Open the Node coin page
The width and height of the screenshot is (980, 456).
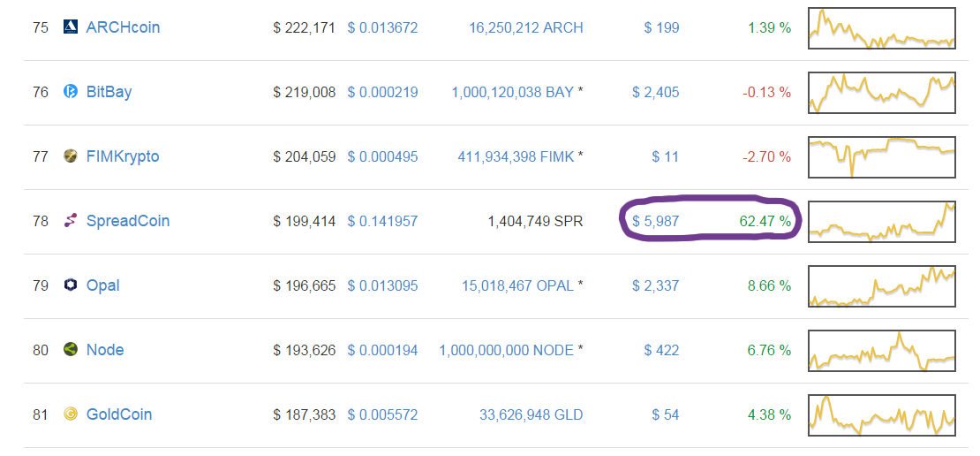105,350
